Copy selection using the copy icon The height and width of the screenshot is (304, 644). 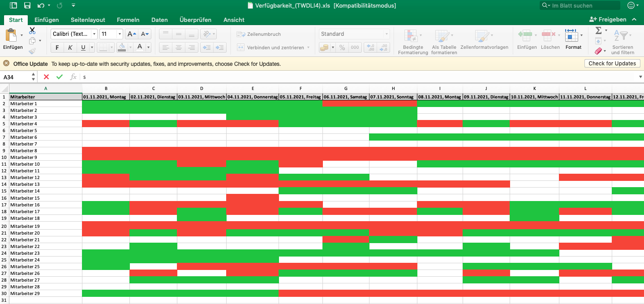point(32,41)
